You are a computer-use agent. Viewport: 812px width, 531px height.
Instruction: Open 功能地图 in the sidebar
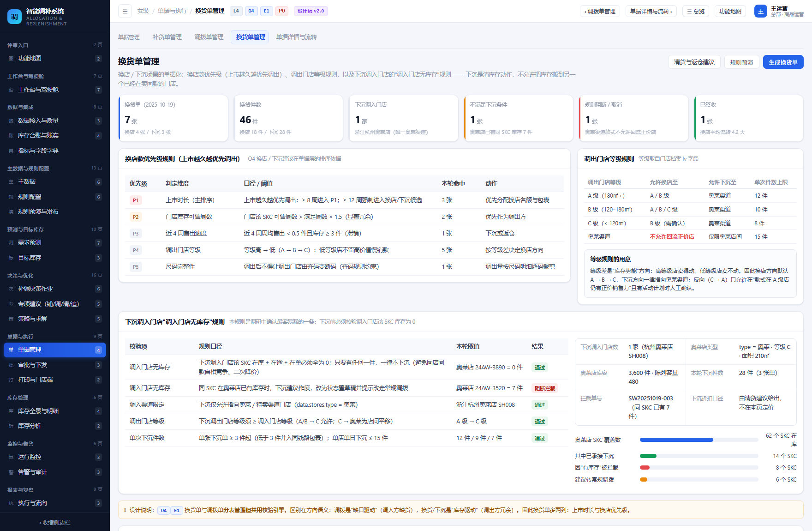55,59
